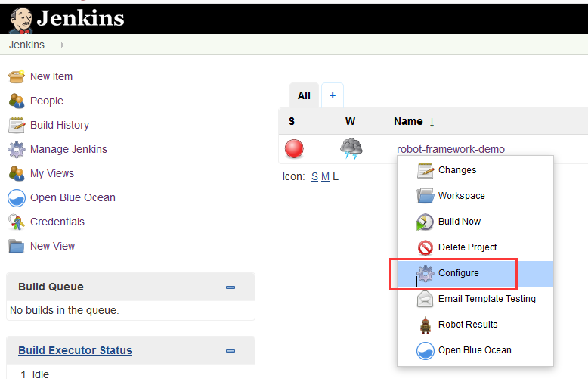The width and height of the screenshot is (588, 379).
Task: Open the My Views link
Action: tap(52, 174)
